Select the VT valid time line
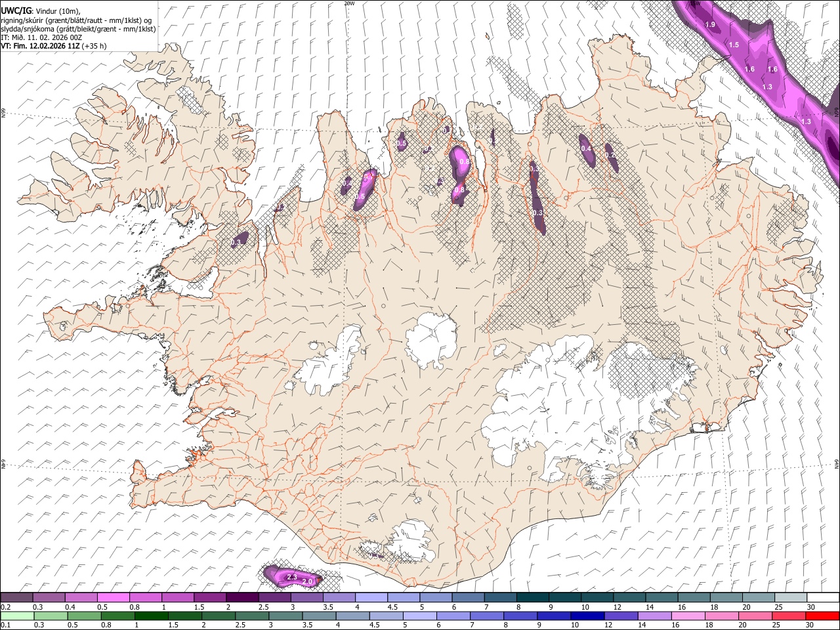This screenshot has width=840, height=630. [54, 46]
